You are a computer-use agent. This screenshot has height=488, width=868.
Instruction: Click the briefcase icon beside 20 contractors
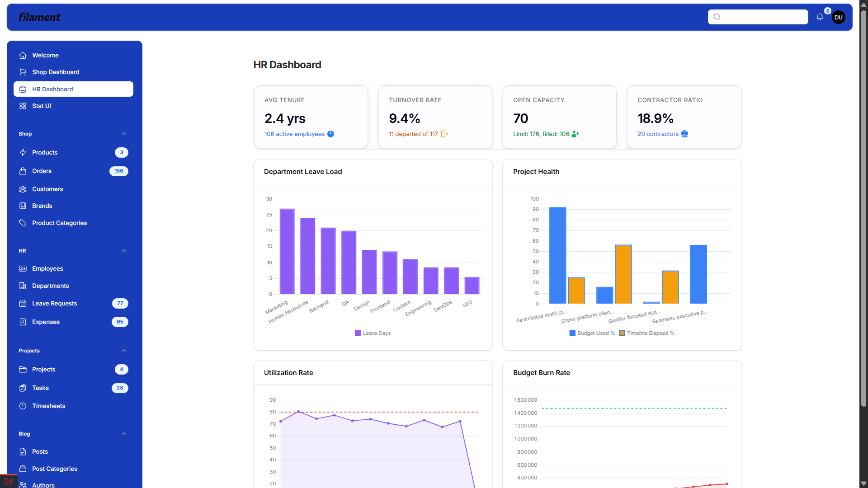coord(684,134)
